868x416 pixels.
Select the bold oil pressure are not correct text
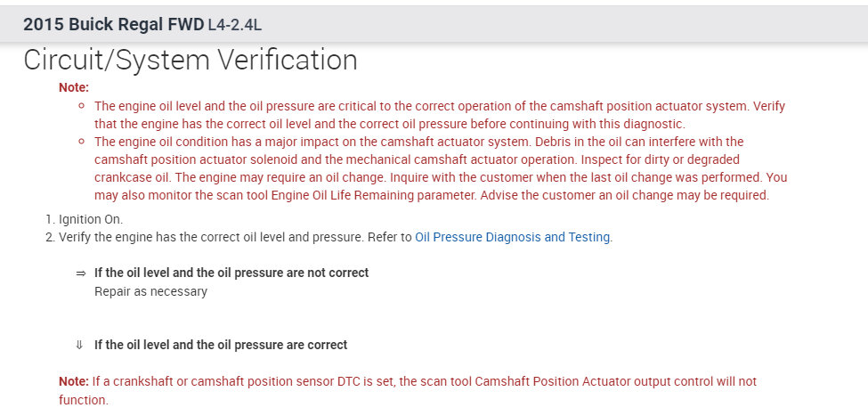click(x=231, y=273)
